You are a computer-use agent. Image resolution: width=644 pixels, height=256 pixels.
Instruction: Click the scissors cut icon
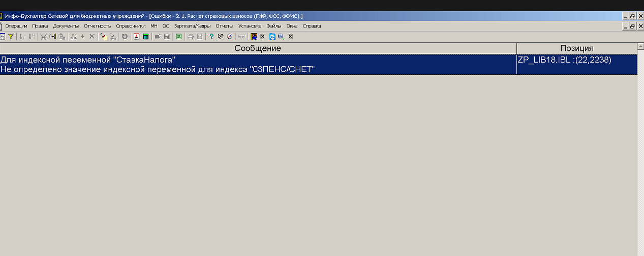click(x=43, y=37)
